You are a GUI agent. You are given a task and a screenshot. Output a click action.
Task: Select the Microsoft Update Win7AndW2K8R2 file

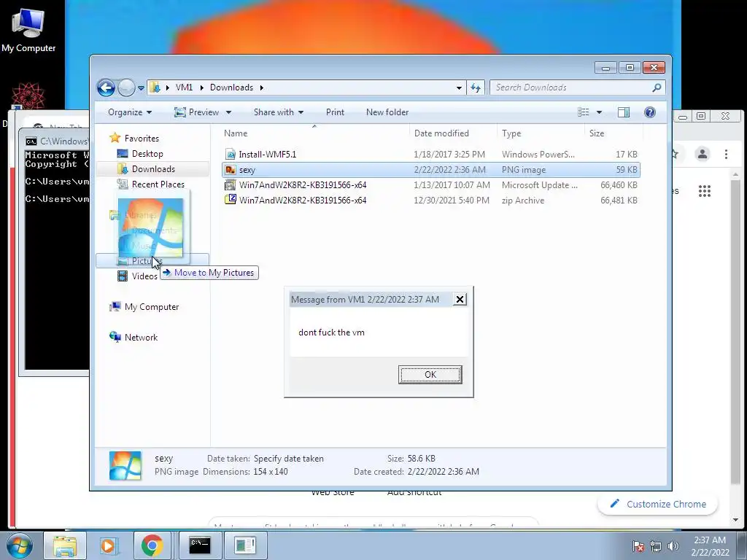coord(430,184)
